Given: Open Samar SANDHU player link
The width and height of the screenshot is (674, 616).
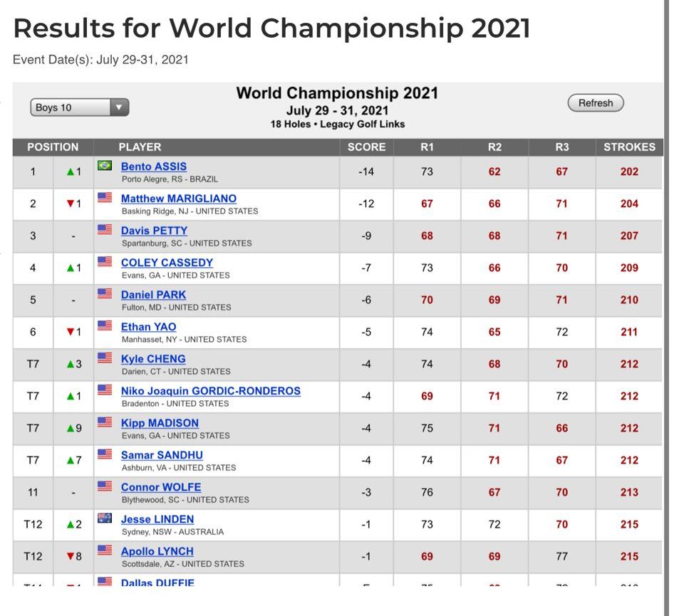Looking at the screenshot, I should click(x=162, y=455).
